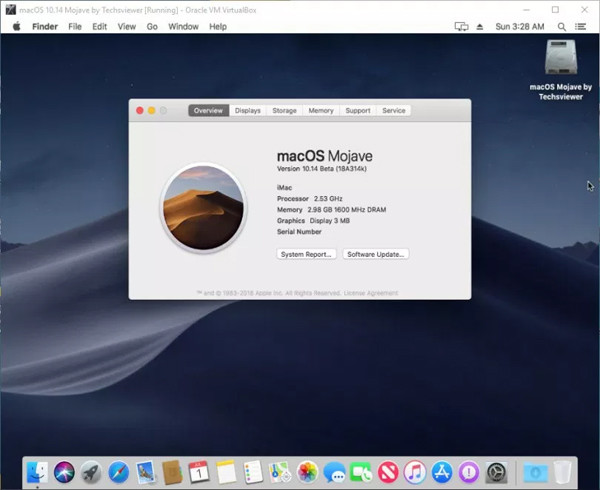Viewport: 600px width, 490px height.
Task: Open the macOS Mojave drive on desktop
Action: pos(561,57)
